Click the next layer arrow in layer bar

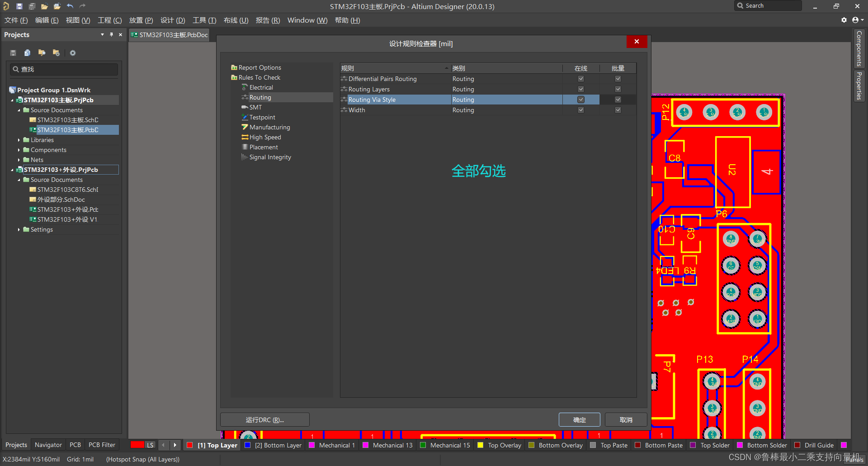175,445
